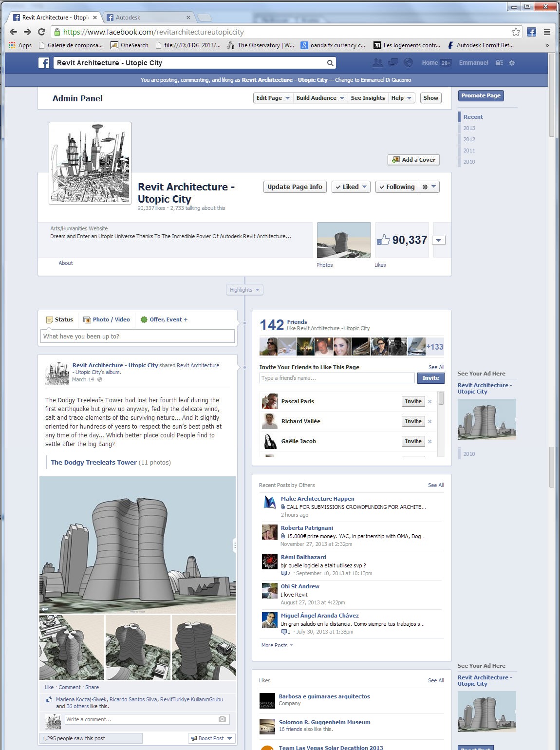Invite Richard Vallée to like page

[413, 421]
